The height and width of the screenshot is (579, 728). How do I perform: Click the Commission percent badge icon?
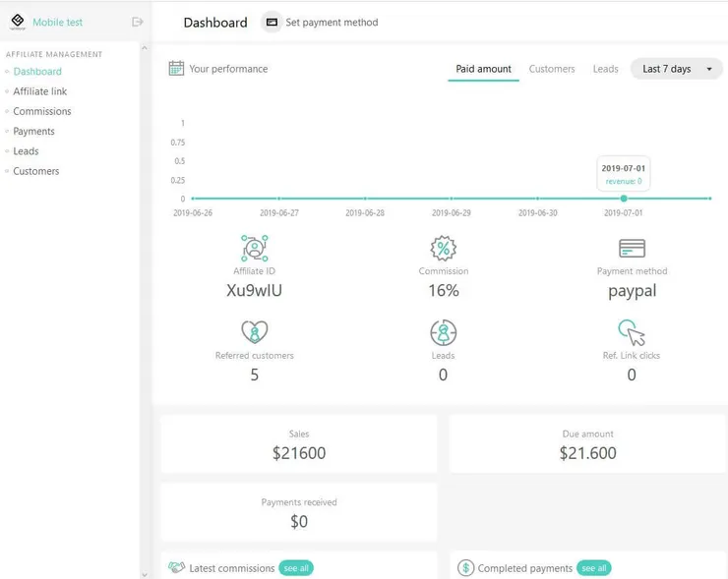click(444, 248)
